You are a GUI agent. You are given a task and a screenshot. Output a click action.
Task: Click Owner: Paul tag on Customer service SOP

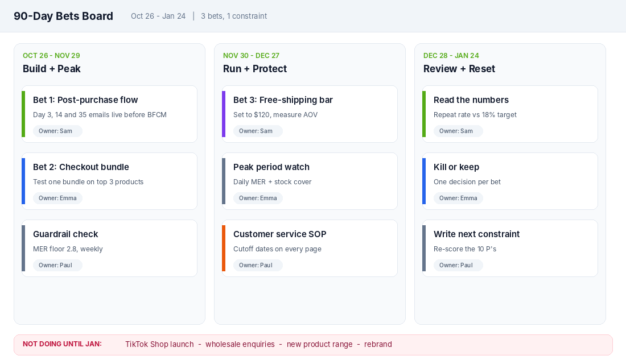coord(258,265)
